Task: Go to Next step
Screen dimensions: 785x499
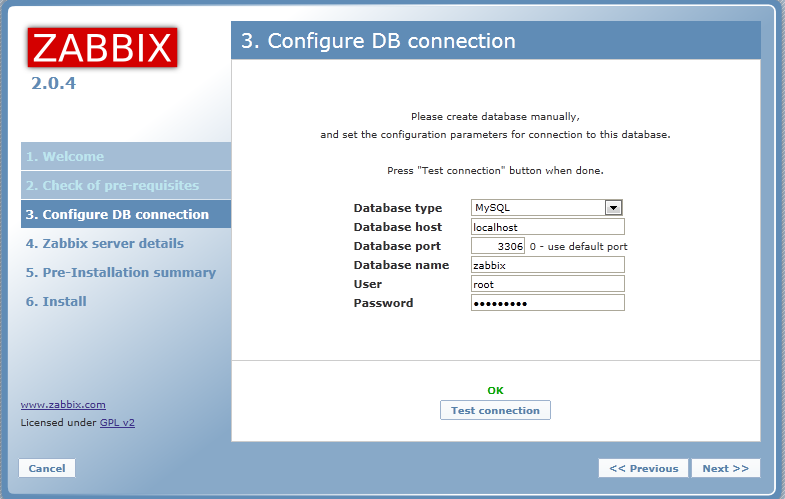Action: (725, 468)
